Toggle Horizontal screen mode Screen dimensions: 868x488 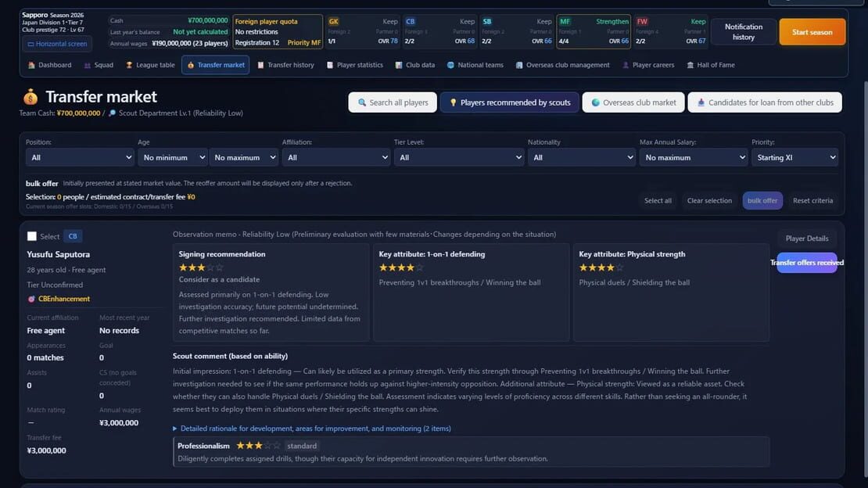(57, 44)
